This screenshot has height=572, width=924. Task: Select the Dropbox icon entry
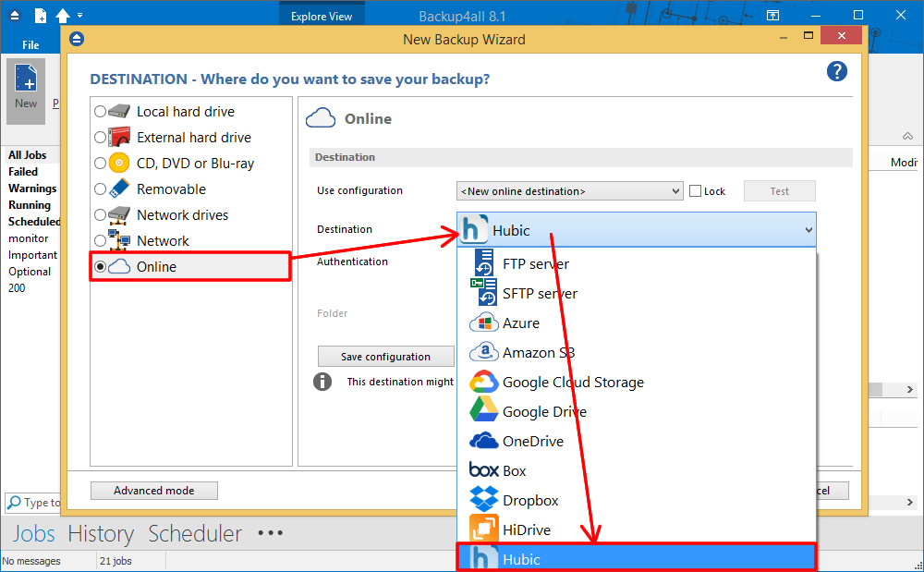(484, 501)
